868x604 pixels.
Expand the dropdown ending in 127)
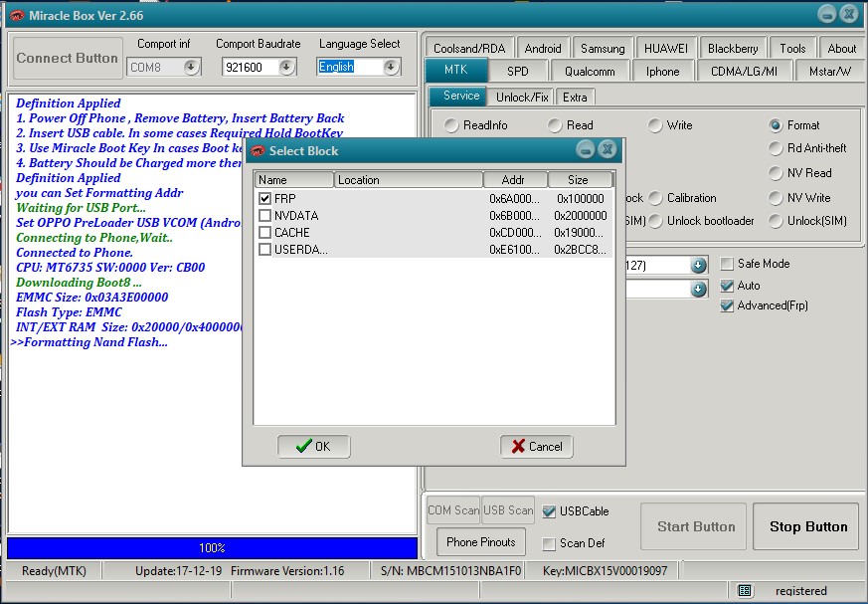698,266
